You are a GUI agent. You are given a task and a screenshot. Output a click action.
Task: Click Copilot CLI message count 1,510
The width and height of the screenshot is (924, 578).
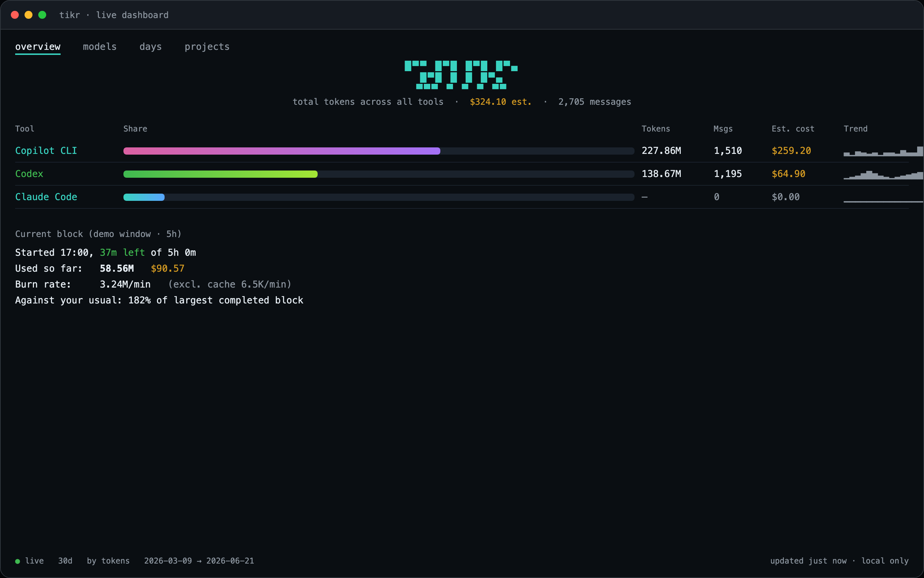728,151
